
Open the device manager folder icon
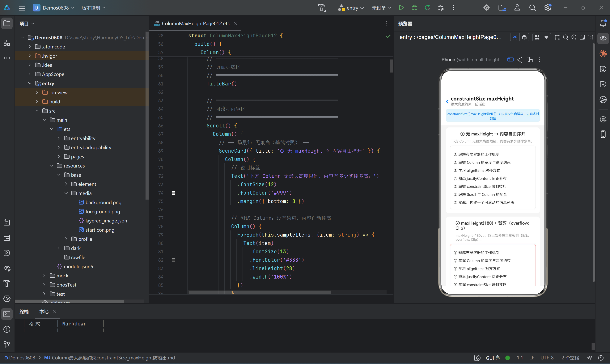pos(502,8)
